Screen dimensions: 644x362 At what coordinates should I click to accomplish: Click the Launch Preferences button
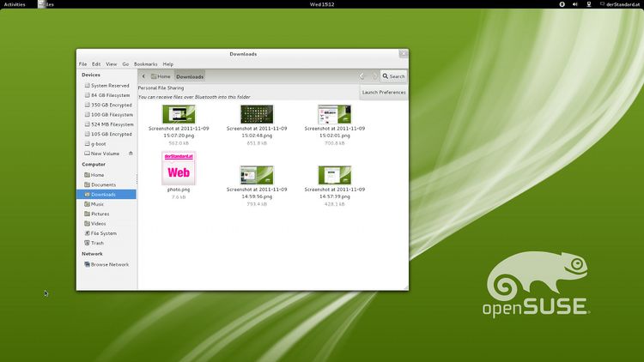(x=383, y=92)
